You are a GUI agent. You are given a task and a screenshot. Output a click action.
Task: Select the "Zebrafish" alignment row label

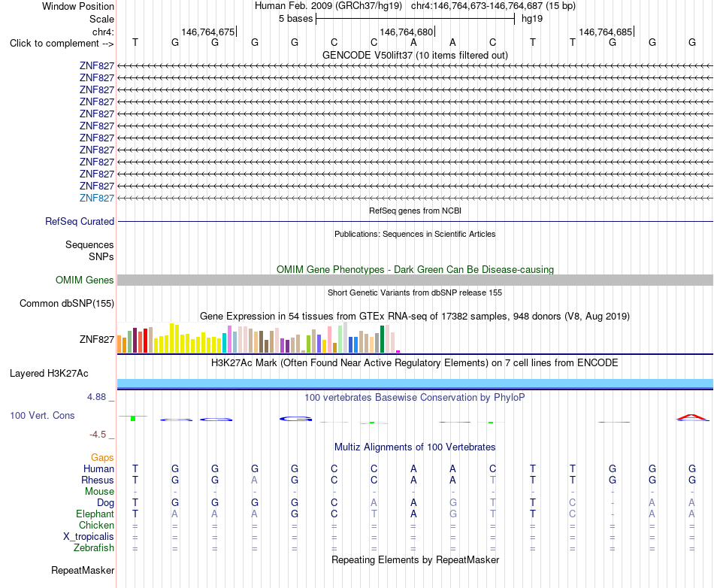tap(94, 548)
